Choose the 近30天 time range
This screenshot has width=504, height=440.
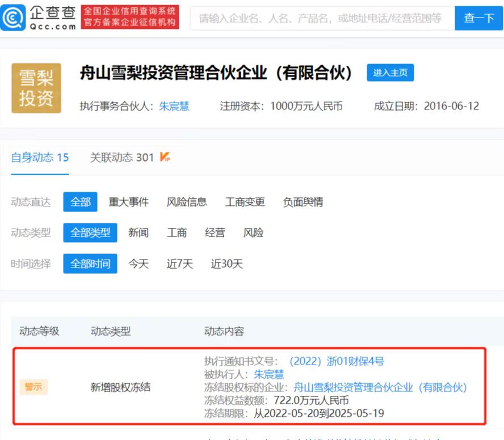[x=227, y=264]
